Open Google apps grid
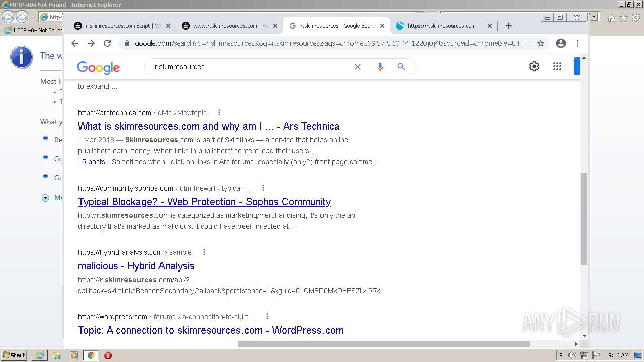The height and width of the screenshot is (362, 644). point(557,66)
